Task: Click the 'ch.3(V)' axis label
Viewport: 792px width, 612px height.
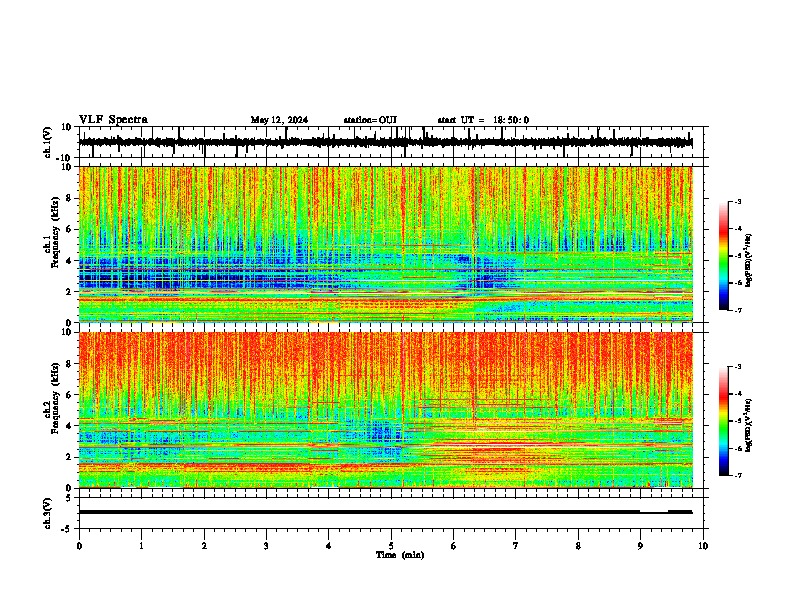Action: pyautogui.click(x=48, y=513)
